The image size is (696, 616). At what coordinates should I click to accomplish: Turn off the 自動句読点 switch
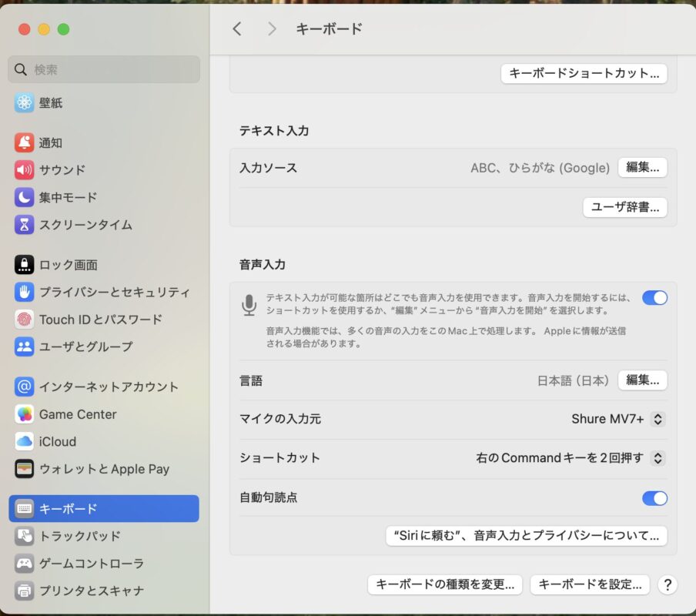pos(654,498)
